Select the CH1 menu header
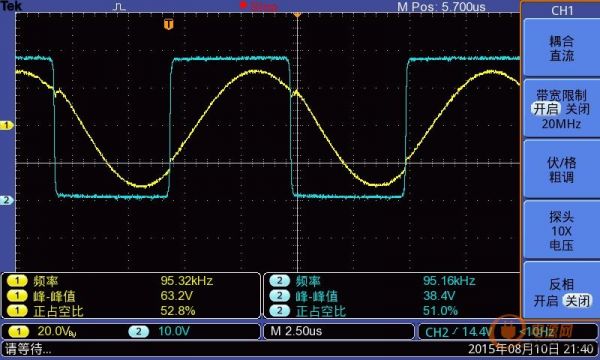The width and height of the screenshot is (600, 360). (562, 10)
